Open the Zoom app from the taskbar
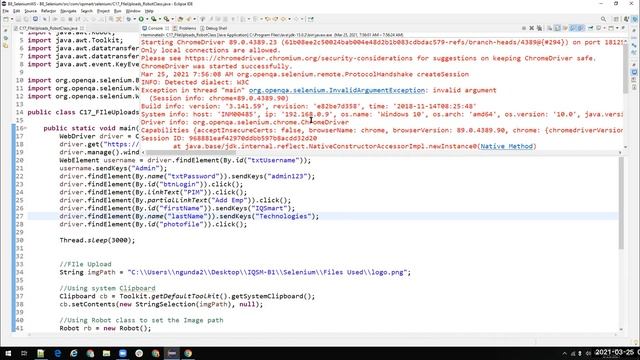Viewport: 640px width, 360px height. pos(123,353)
